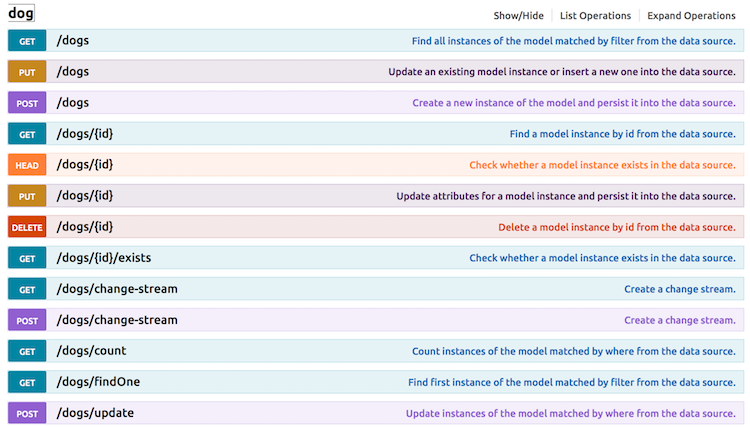Select List Operations link

[595, 16]
